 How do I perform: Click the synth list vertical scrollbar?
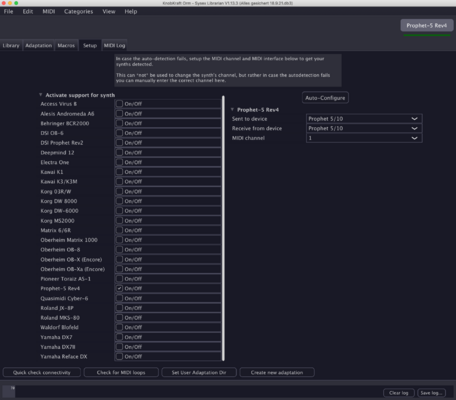[223, 228]
